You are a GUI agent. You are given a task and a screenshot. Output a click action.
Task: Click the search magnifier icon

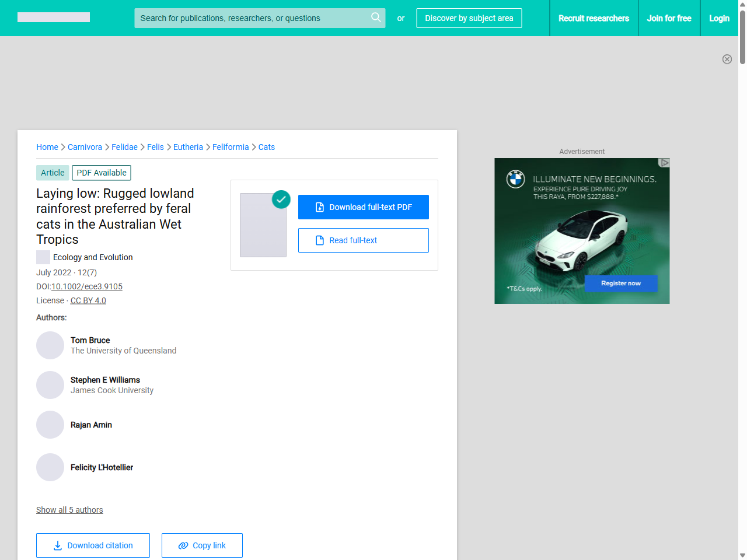tap(376, 17)
